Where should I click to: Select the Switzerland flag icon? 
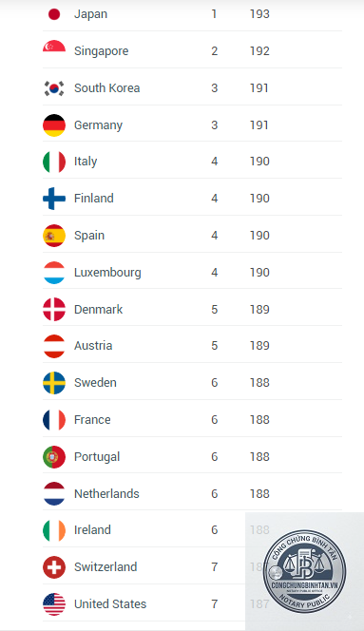click(54, 567)
